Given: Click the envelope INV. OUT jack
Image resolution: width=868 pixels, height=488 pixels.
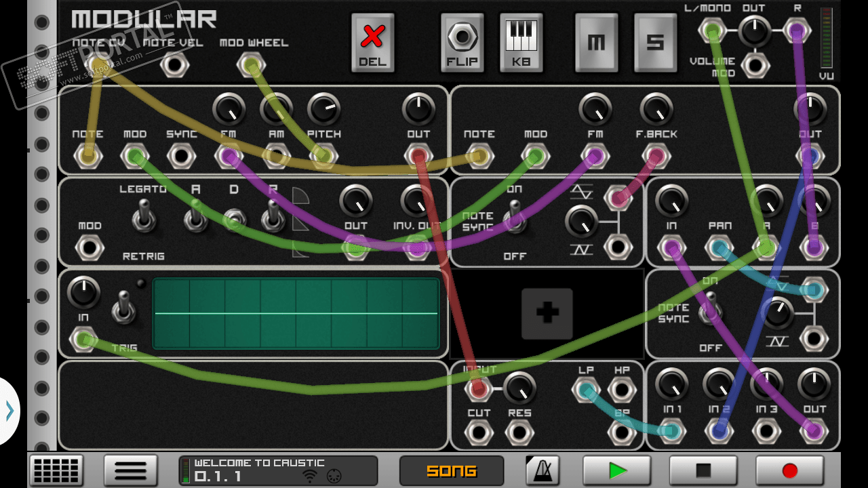Looking at the screenshot, I should pos(417,248).
